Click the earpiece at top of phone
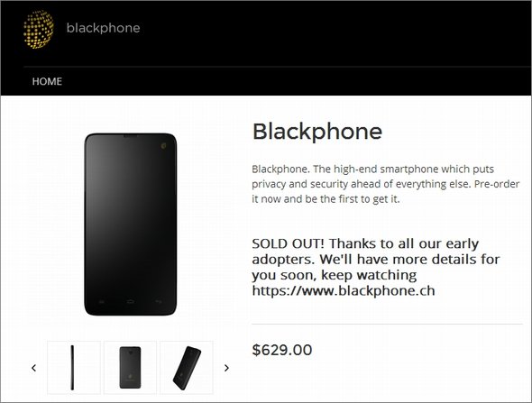 (x=131, y=136)
